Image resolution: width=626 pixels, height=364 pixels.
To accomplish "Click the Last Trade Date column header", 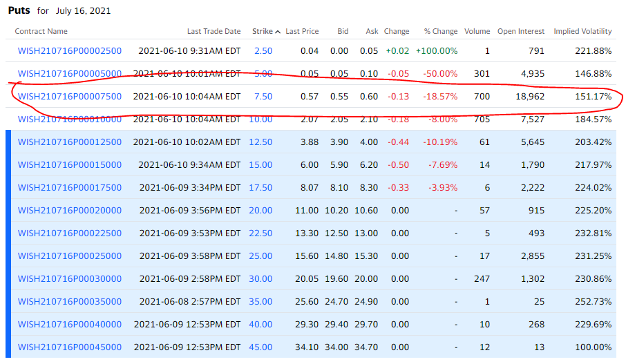I will point(214,31).
